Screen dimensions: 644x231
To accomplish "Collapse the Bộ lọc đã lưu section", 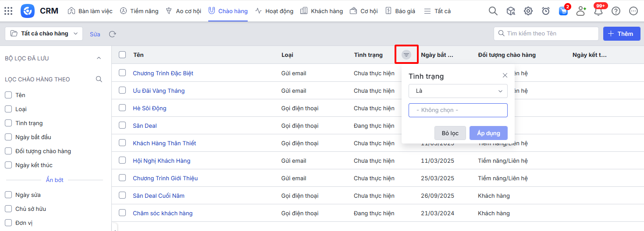I will tap(99, 58).
